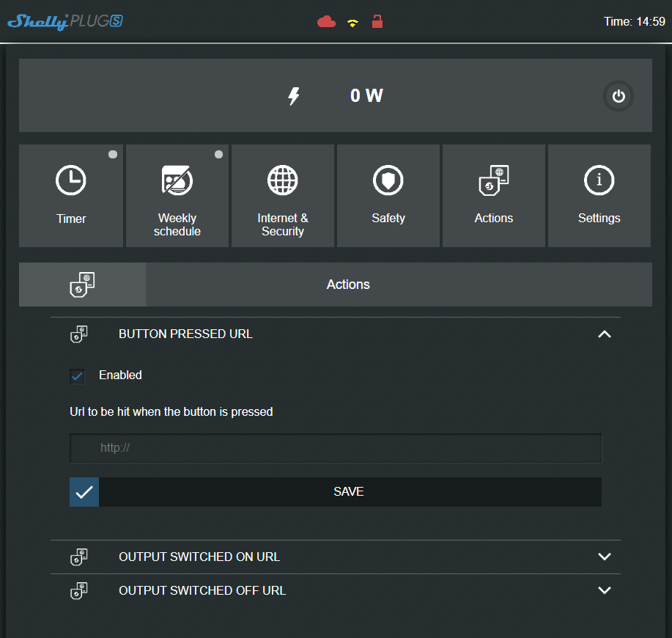
Task: Click the red unlocked padlock icon
Action: click(x=377, y=21)
